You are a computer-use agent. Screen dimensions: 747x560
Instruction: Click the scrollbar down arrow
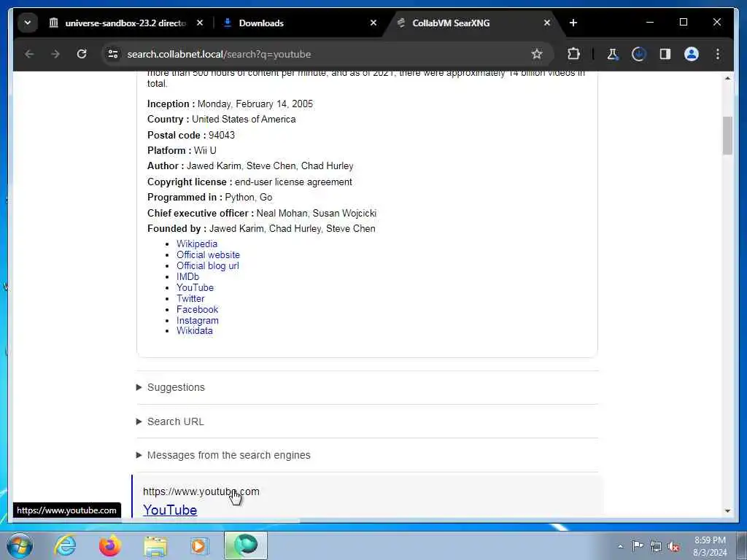point(727,511)
